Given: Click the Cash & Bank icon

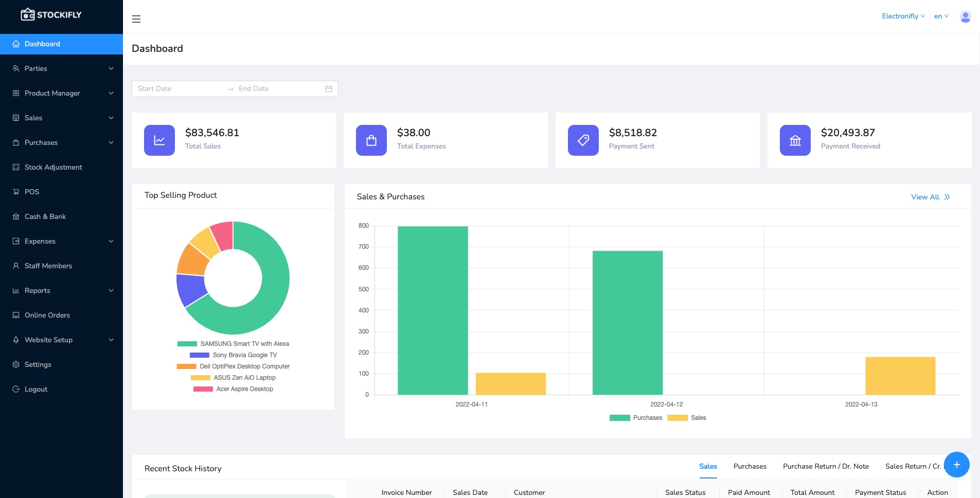Looking at the screenshot, I should (x=16, y=216).
